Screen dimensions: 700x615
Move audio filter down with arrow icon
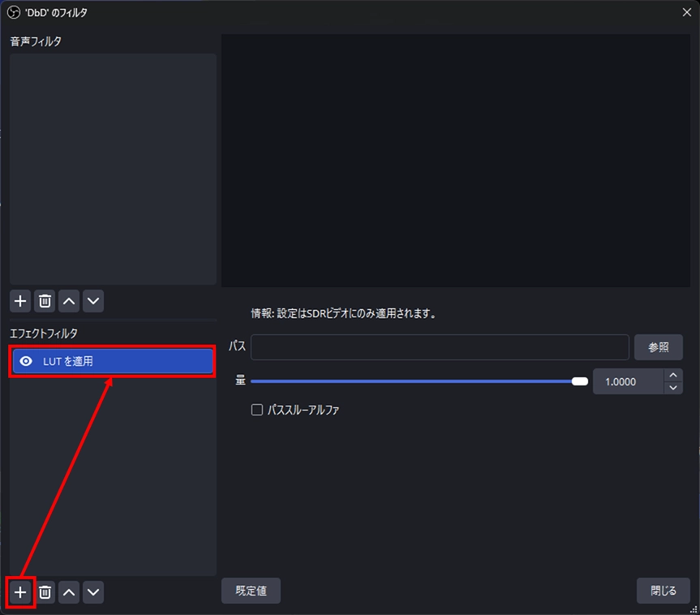[94, 301]
